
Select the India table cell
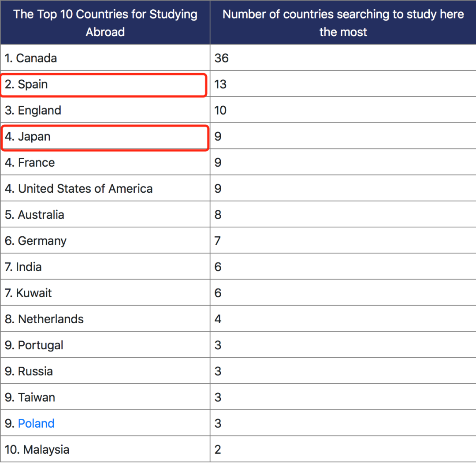(23, 267)
